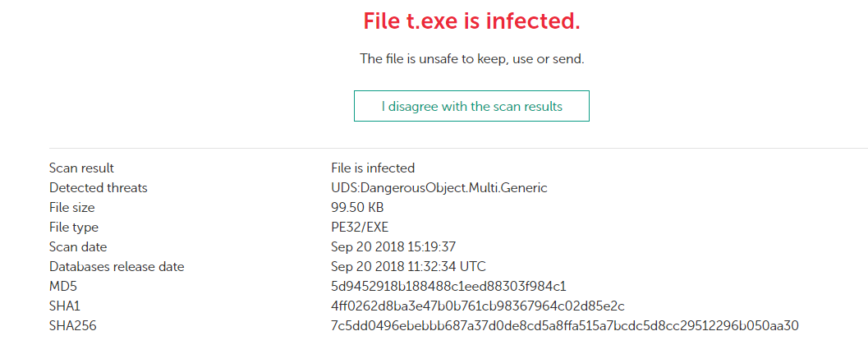
Task: Click the SHA256 label
Action: click(72, 325)
